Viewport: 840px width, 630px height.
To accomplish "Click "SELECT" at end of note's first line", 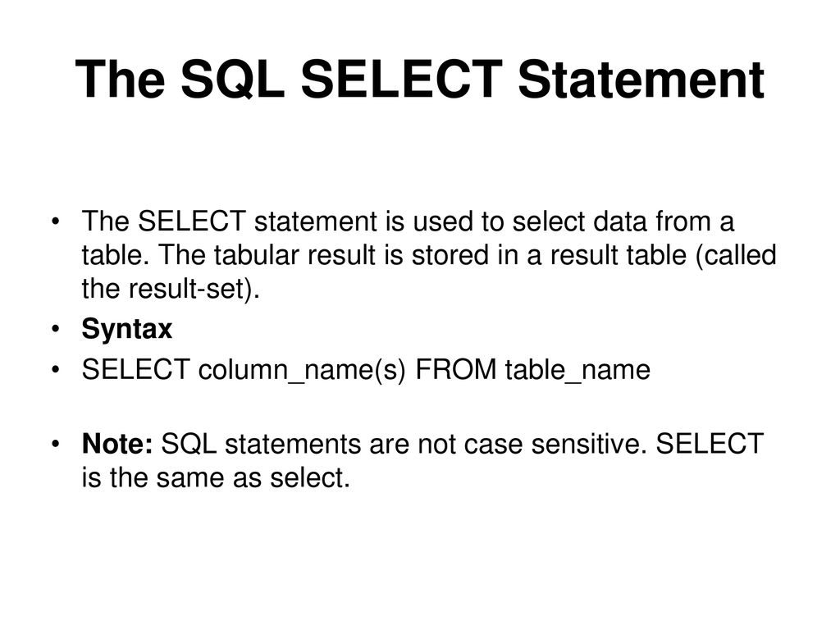I will (710, 444).
